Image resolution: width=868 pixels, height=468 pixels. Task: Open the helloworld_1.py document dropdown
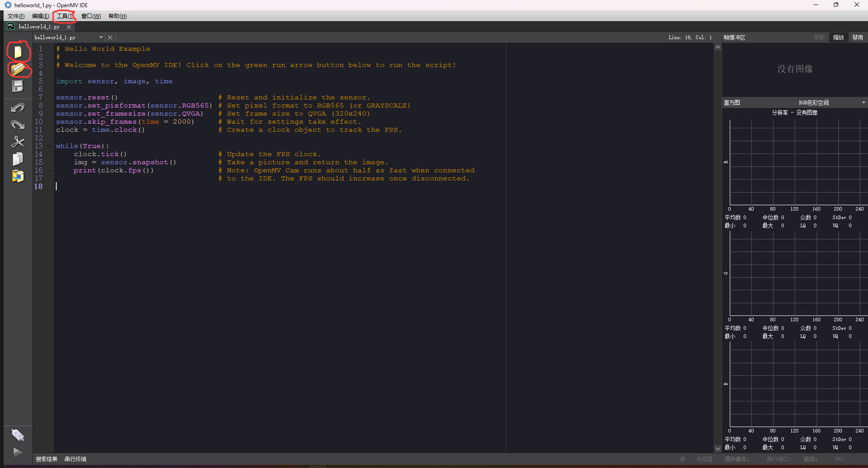point(68,37)
